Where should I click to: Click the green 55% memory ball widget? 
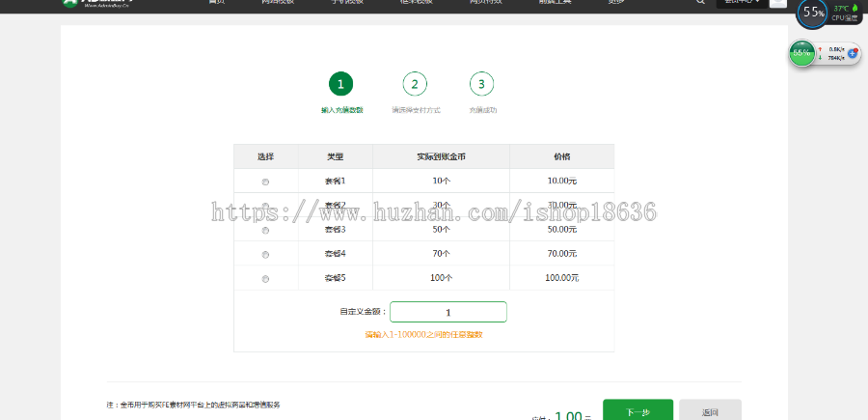point(801,53)
